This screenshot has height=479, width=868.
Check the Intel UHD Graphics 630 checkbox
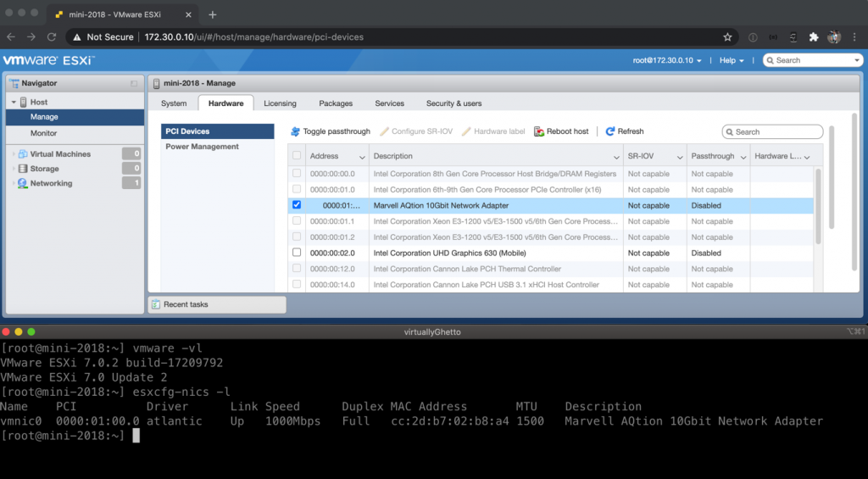pyautogui.click(x=297, y=253)
